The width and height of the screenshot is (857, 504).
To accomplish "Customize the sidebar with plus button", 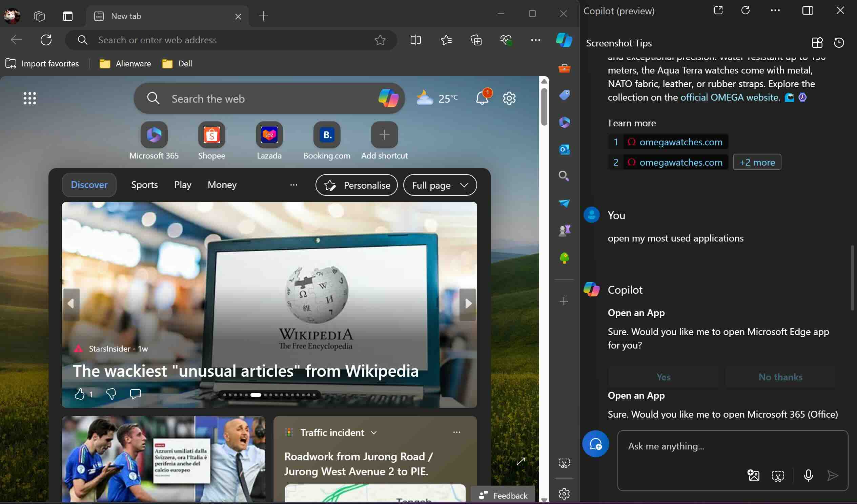I will click(x=564, y=301).
